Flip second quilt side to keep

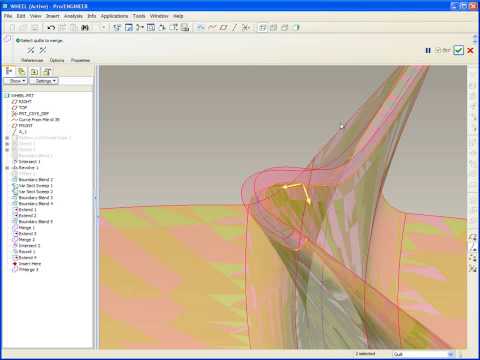pos(43,50)
